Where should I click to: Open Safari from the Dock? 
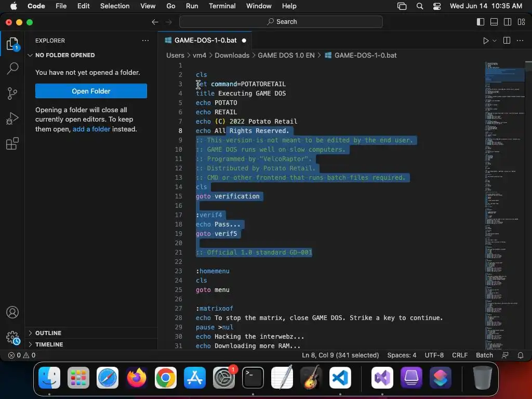108,378
